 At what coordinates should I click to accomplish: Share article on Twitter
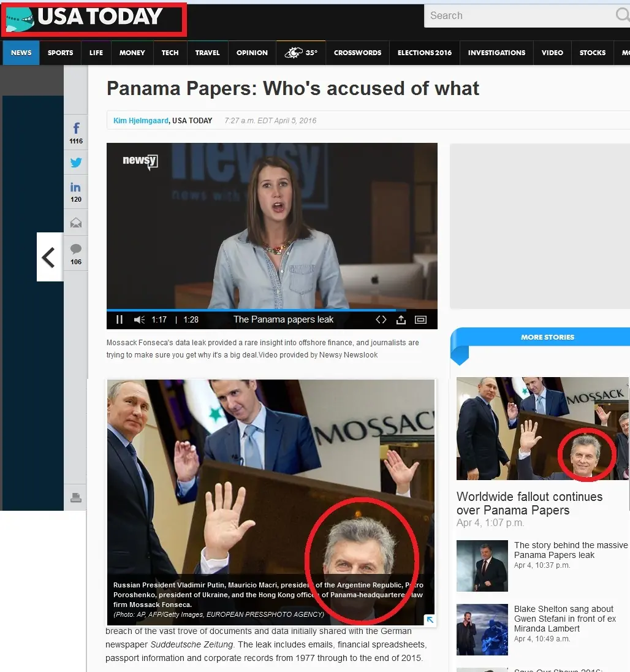[76, 162]
